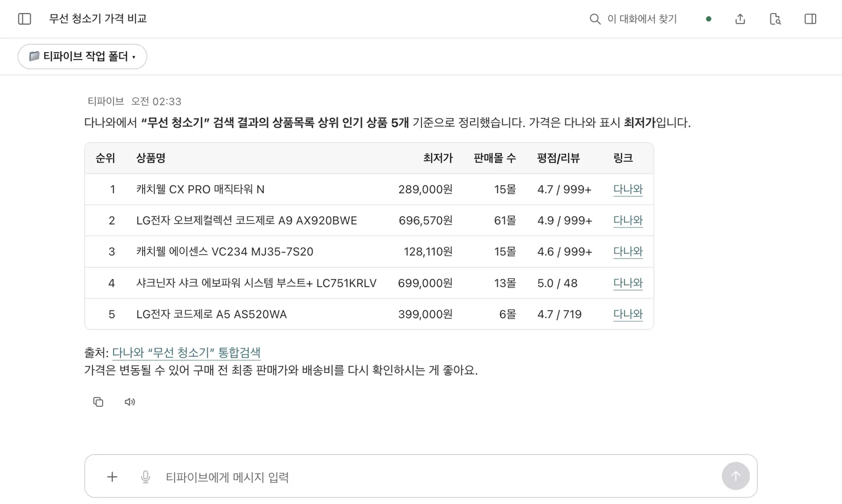Screen dimensions: 842x504
Task: Click the 6몰 seller count cell
Action: (x=507, y=314)
